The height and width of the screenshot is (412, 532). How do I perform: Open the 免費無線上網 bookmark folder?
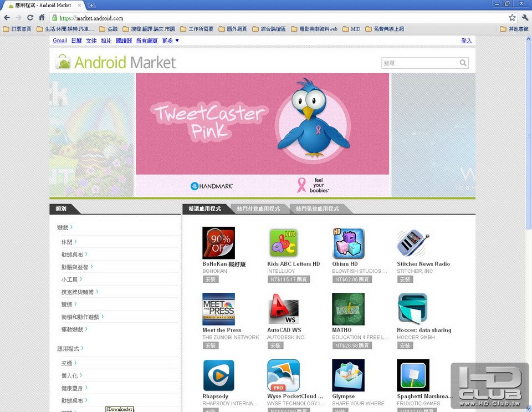385,29
